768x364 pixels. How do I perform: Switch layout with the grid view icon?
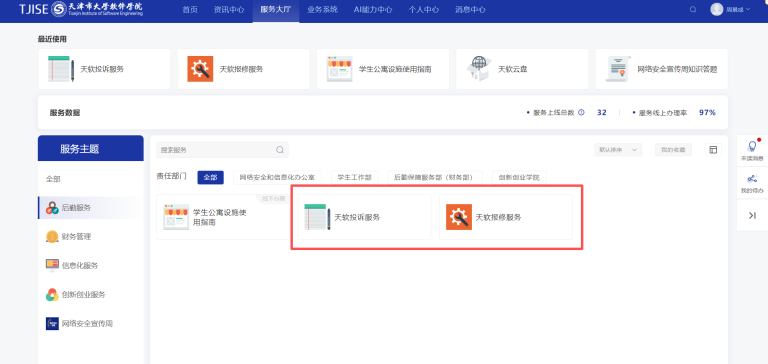[x=713, y=150]
